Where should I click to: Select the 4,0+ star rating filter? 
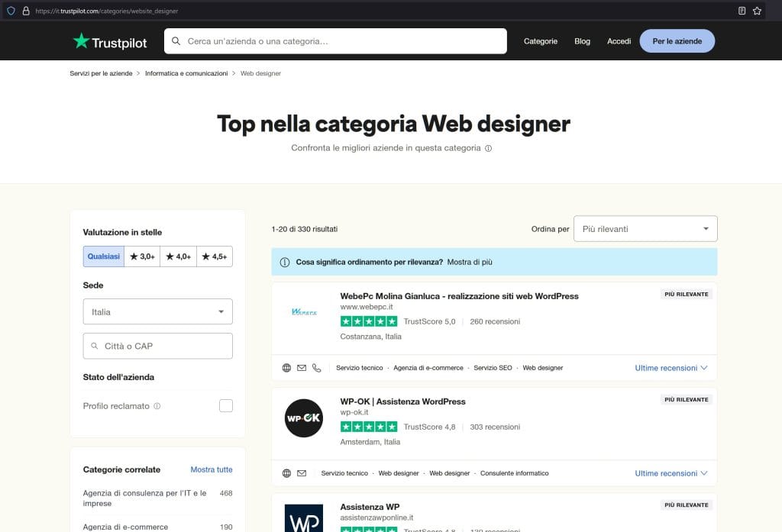(178, 256)
